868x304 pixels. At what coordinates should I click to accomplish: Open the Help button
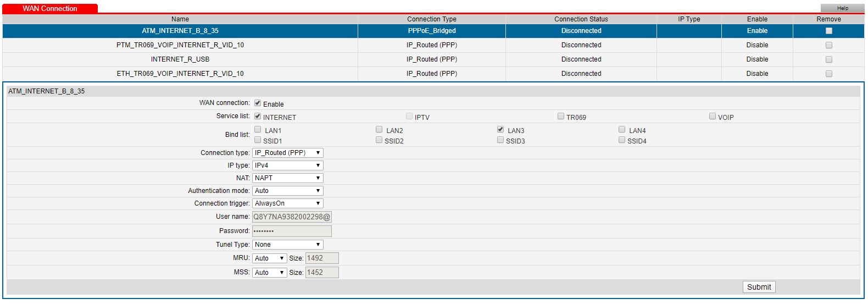pos(842,8)
